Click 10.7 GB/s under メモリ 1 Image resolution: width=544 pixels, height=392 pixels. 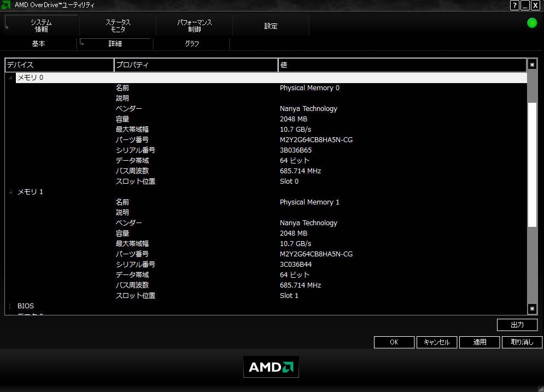click(x=296, y=243)
